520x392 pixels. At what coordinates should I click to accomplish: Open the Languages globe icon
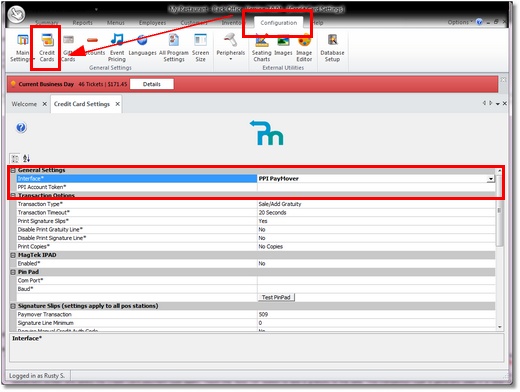tap(142, 45)
